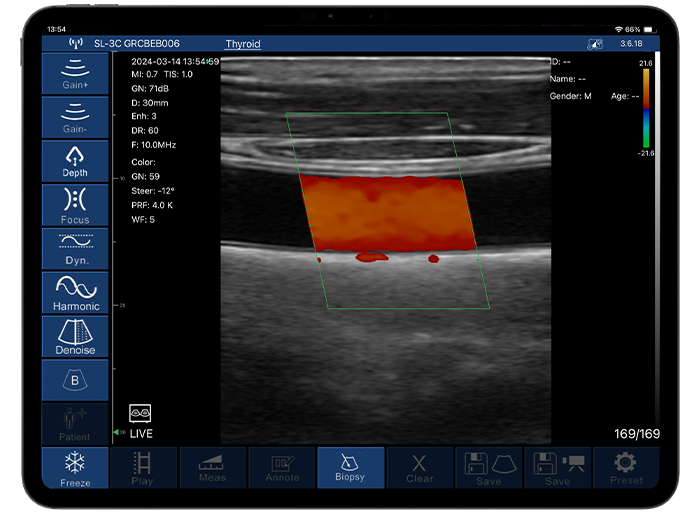
Task: Tap the Depth adjustment icon
Action: point(75,161)
